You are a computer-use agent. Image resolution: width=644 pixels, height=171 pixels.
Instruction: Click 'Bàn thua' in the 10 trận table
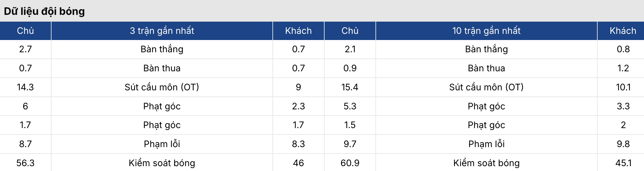486,68
